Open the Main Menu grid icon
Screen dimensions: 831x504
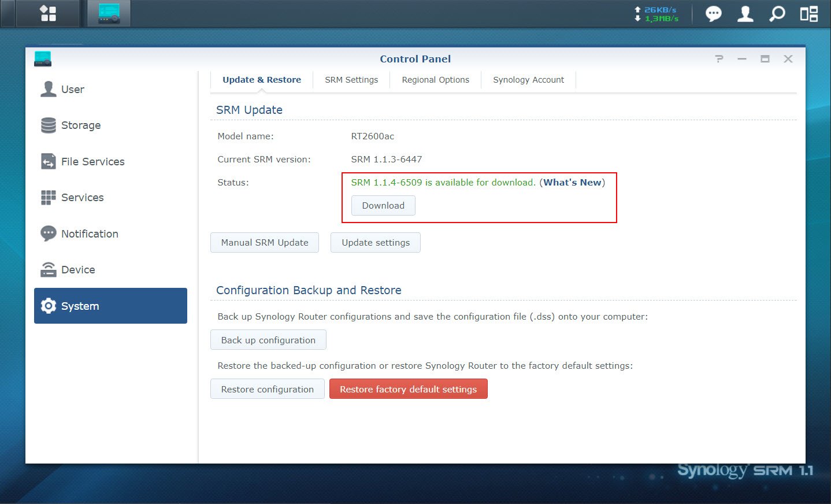48,13
